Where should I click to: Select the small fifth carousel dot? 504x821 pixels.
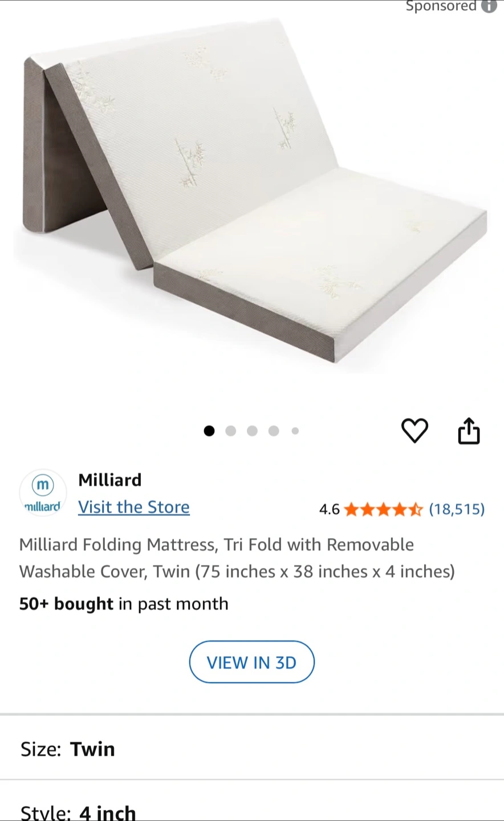click(295, 431)
